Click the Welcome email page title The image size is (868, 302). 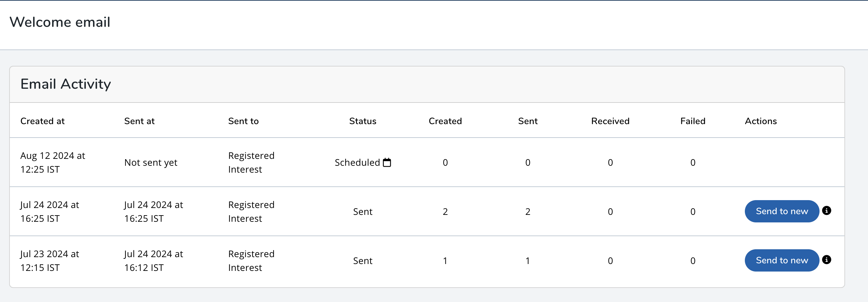60,22
